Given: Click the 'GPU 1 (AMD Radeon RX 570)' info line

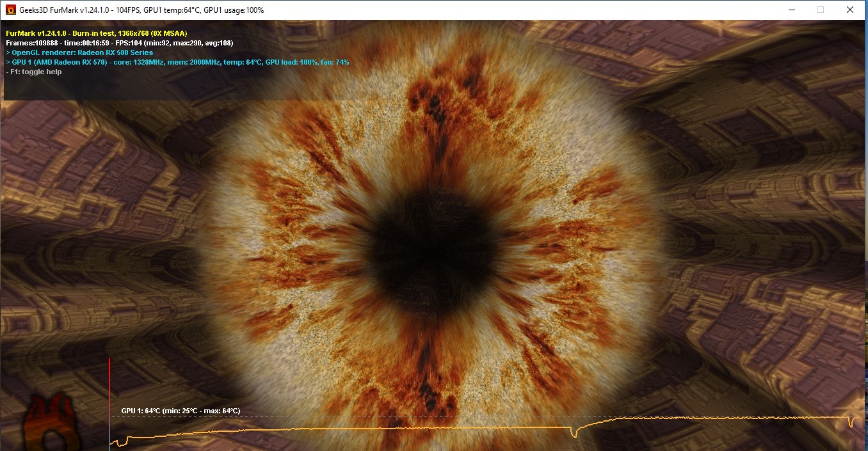Looking at the screenshot, I should pos(177,62).
